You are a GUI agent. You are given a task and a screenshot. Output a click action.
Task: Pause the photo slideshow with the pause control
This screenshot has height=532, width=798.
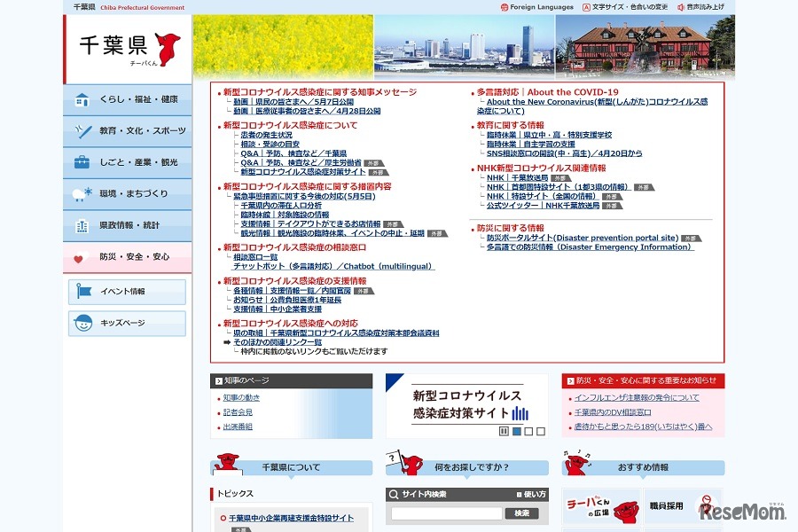504,431
